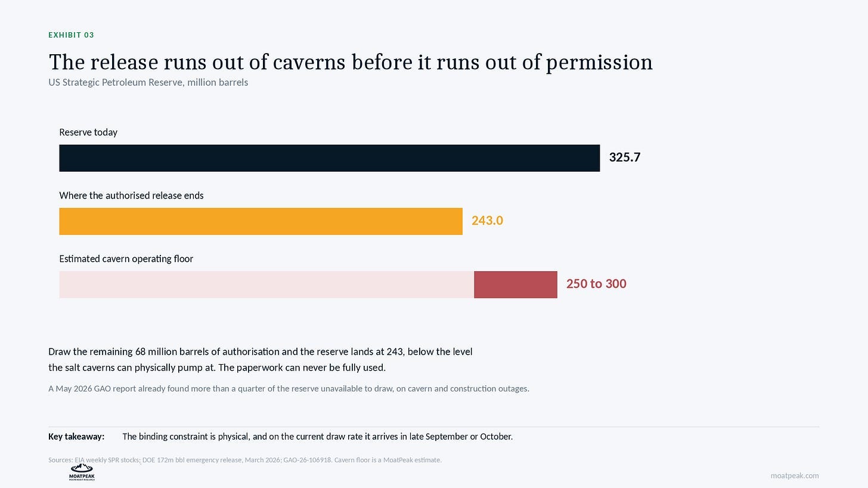Click the pale pink cavern floor bar
This screenshot has width=868, height=488.
click(266, 284)
